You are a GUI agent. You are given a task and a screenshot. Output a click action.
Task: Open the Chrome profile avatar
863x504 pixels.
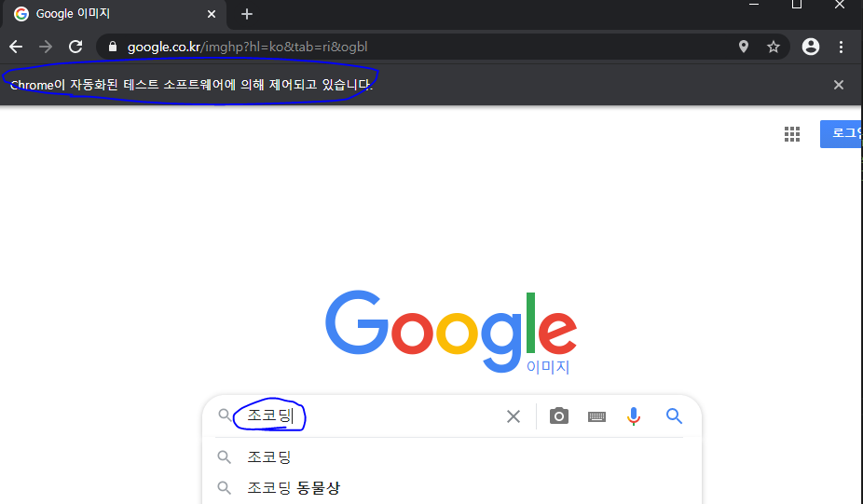pos(810,47)
